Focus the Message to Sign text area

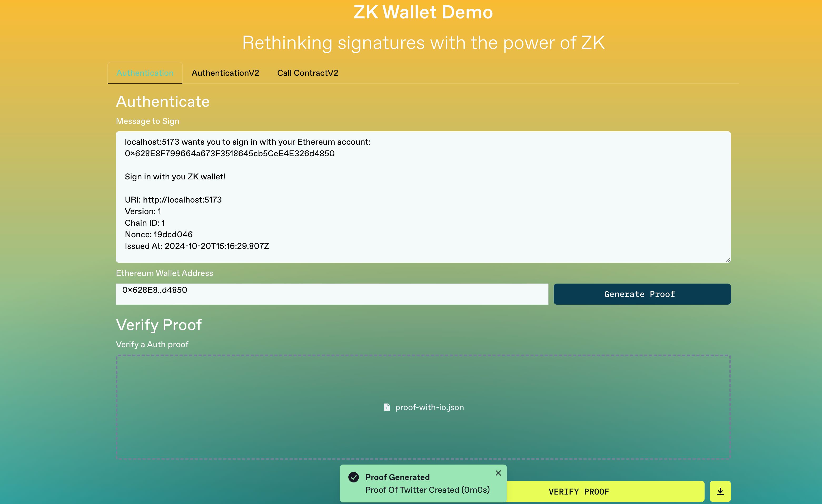tap(423, 197)
